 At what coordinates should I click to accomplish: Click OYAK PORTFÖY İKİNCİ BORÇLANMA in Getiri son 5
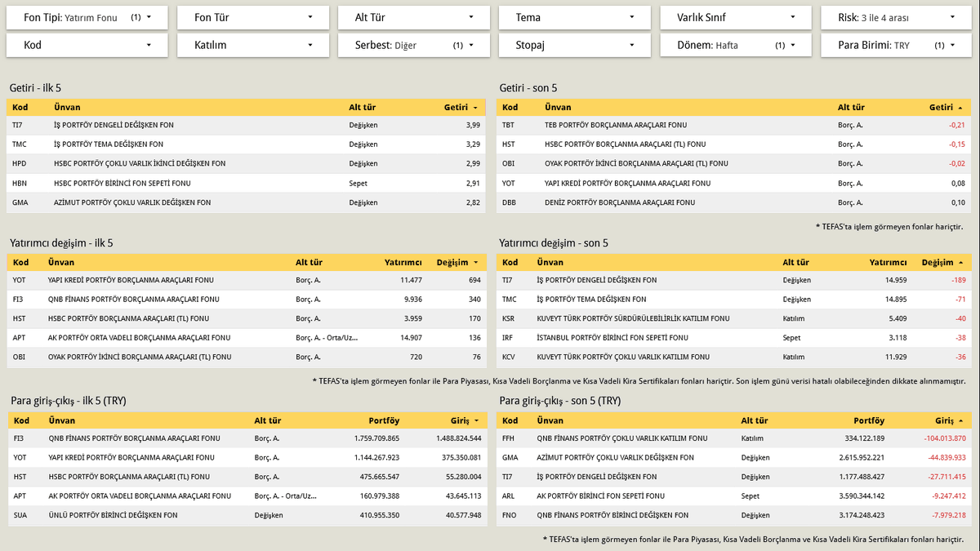[x=636, y=163]
